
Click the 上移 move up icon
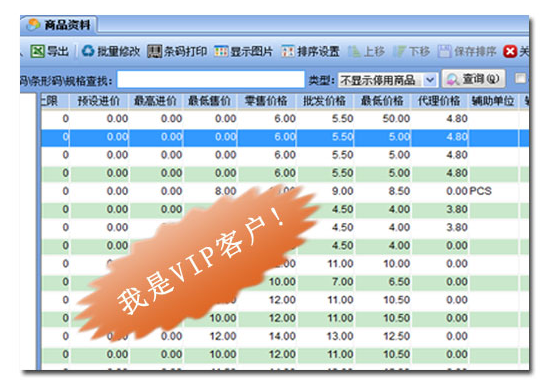[354, 52]
